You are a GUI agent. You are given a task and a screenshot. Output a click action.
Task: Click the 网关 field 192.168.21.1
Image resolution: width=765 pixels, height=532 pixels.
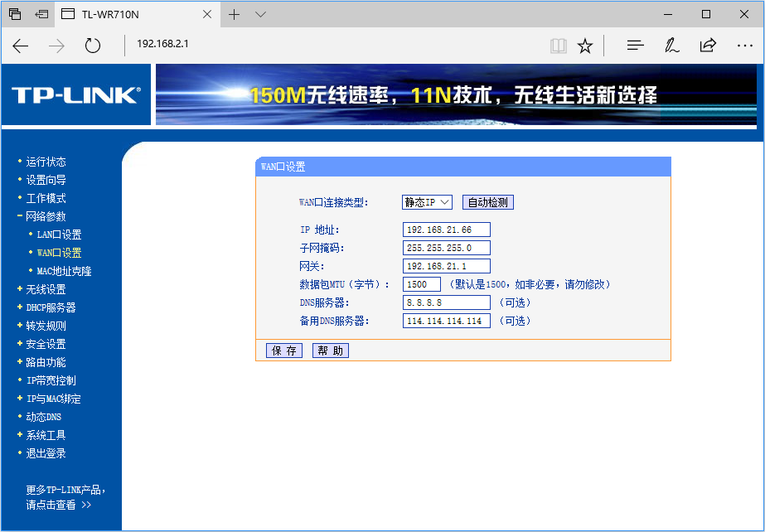click(447, 266)
